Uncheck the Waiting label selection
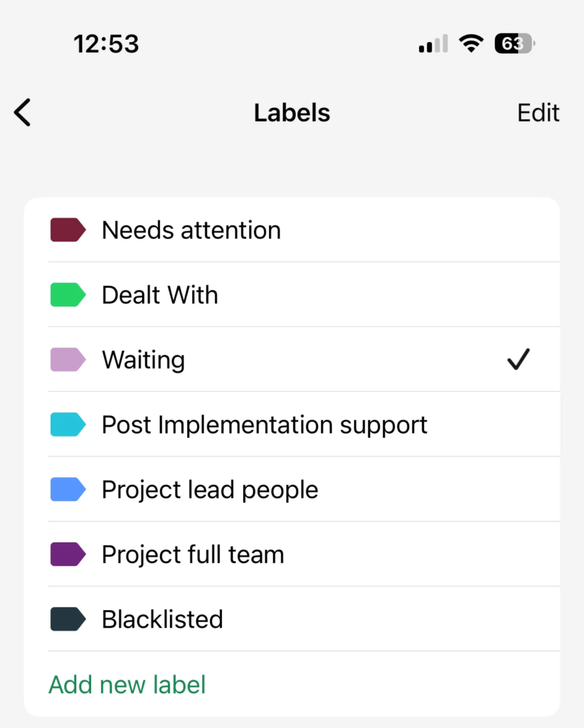This screenshot has width=584, height=728. [x=519, y=359]
